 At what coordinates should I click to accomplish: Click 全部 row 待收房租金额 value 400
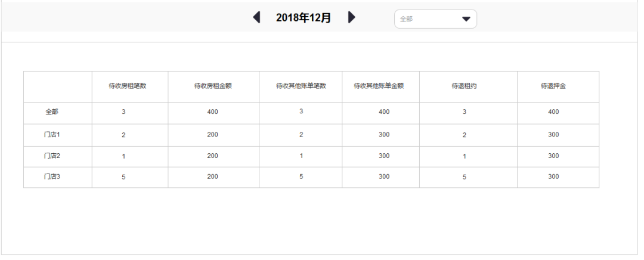click(213, 112)
